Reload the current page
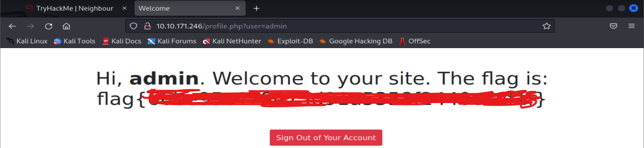 49,26
